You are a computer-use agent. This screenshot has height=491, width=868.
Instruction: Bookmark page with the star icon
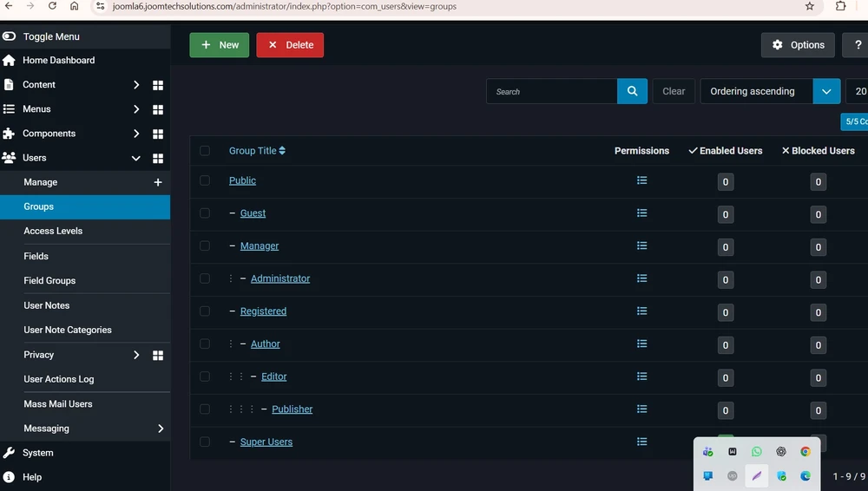coord(809,6)
